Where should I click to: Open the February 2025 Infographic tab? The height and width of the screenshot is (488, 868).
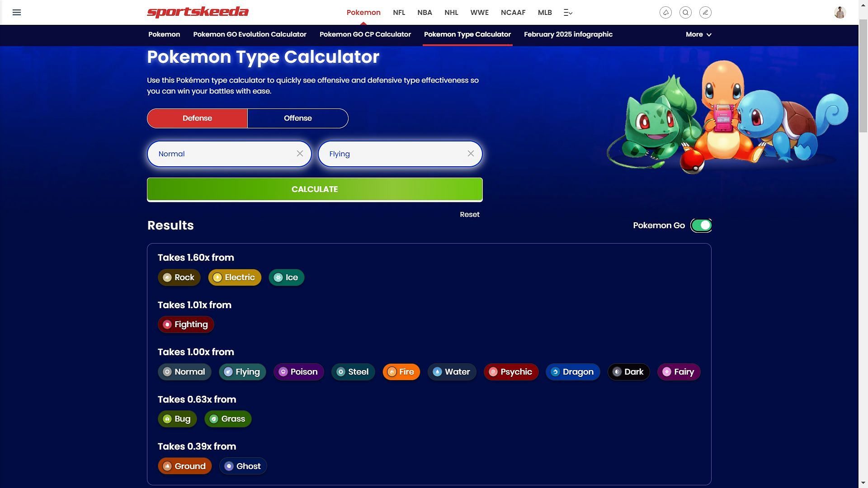(x=568, y=34)
